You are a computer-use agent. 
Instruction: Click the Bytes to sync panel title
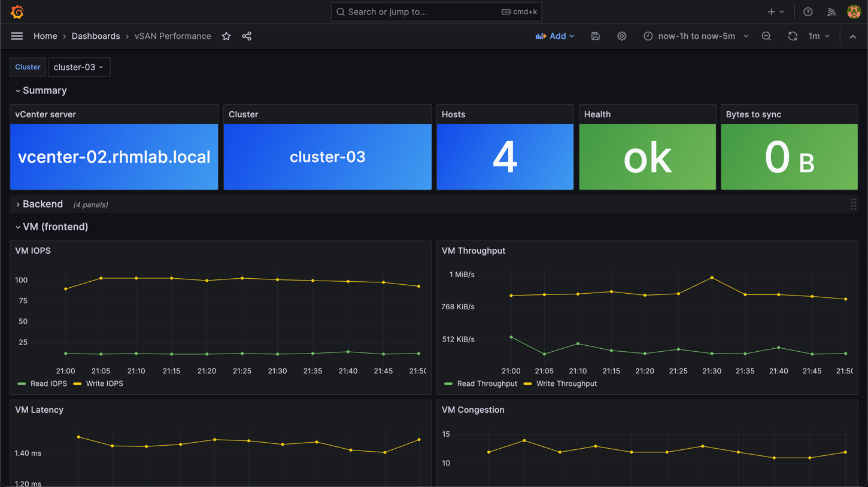[753, 115]
